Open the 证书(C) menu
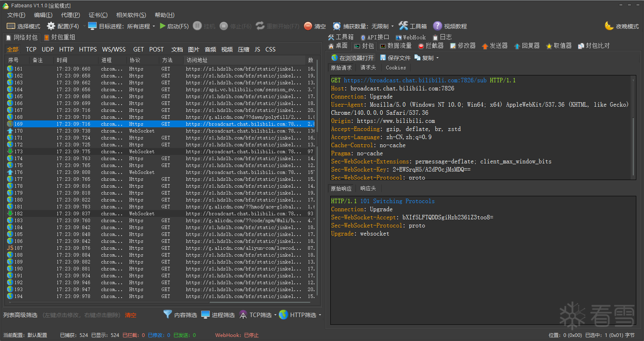 [98, 15]
